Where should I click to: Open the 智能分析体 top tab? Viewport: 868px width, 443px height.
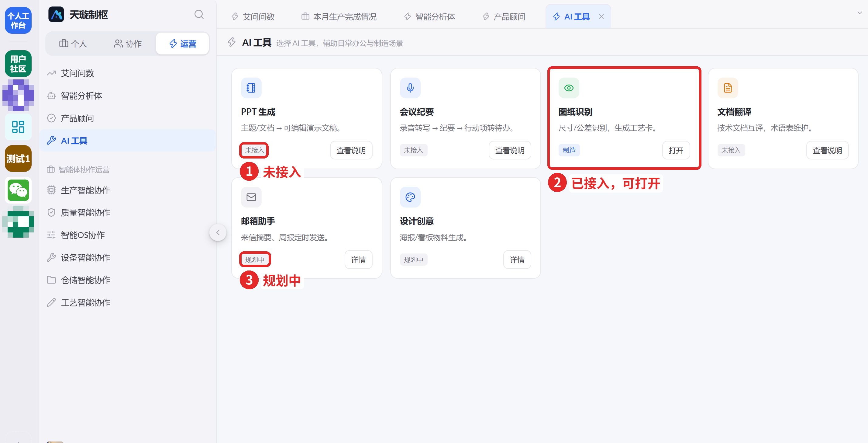[x=430, y=16]
